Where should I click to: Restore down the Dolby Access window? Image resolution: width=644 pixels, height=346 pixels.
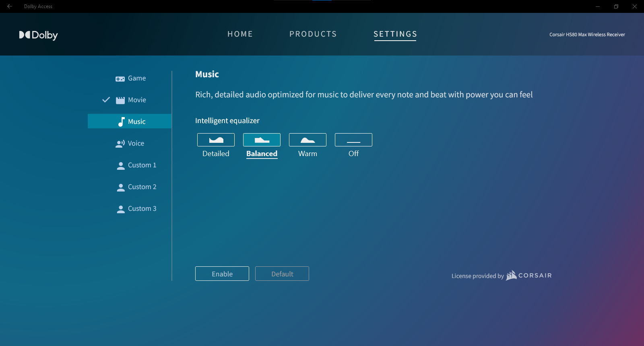pyautogui.click(x=616, y=6)
